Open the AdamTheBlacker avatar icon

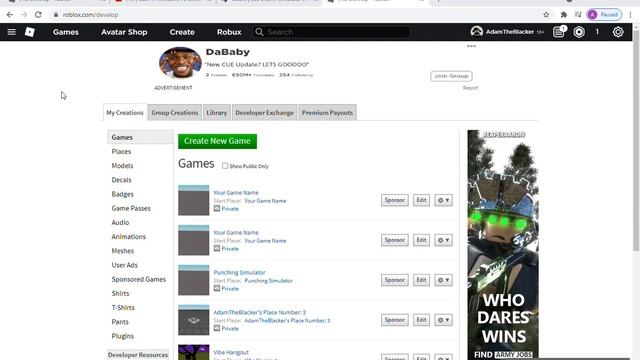point(476,32)
